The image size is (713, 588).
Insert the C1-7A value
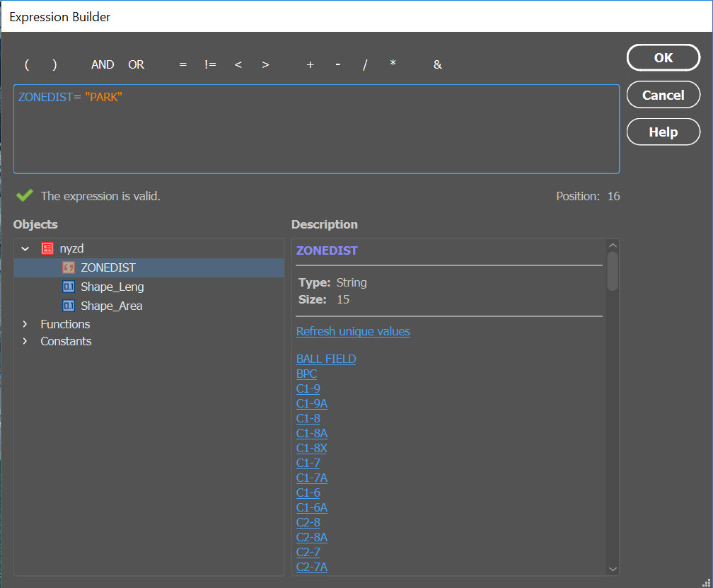tap(311, 478)
